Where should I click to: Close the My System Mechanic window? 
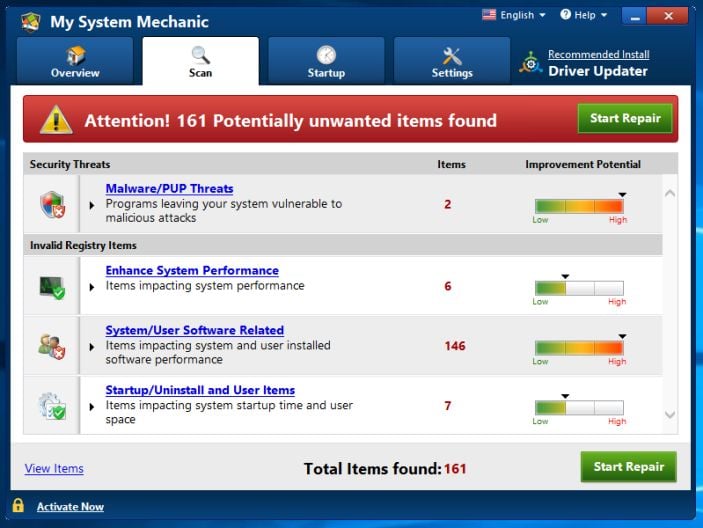[668, 17]
